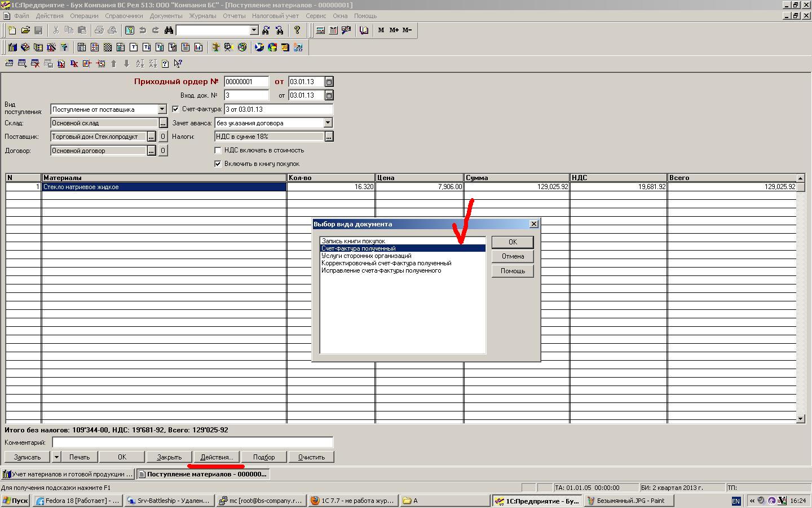Image resolution: width=812 pixels, height=508 pixels.
Task: Enable НДС включать в стоимость checkbox
Action: pos(218,151)
